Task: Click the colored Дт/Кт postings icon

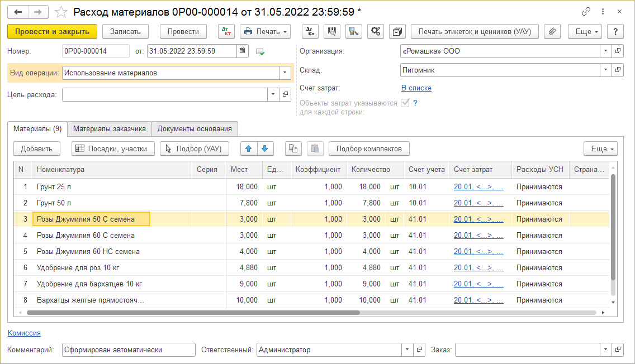Action: [x=226, y=31]
